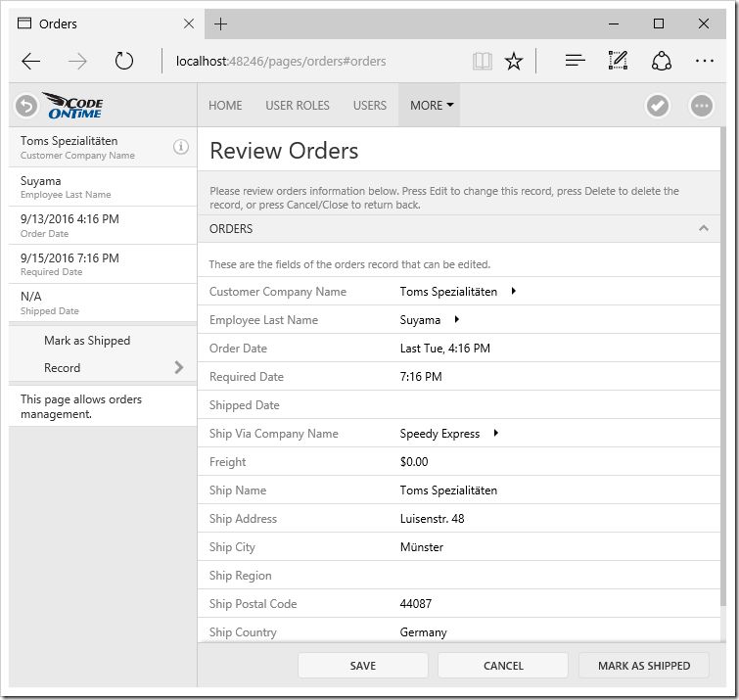739x700 pixels.
Task: Click Speedy Express ship via value
Action: pyautogui.click(x=439, y=433)
